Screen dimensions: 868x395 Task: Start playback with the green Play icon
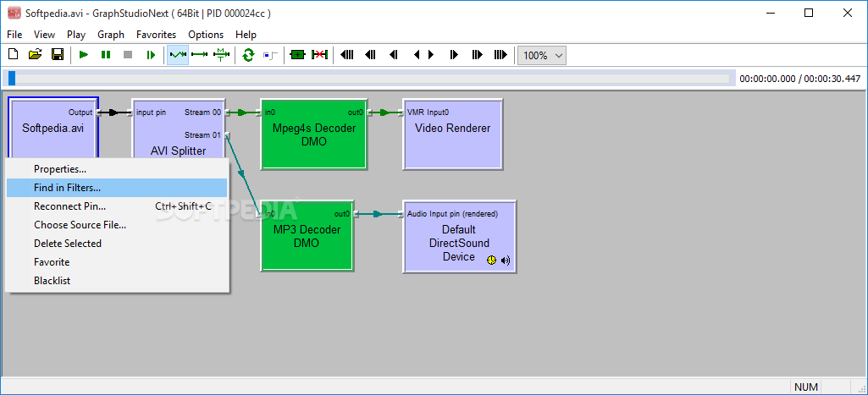coord(84,55)
